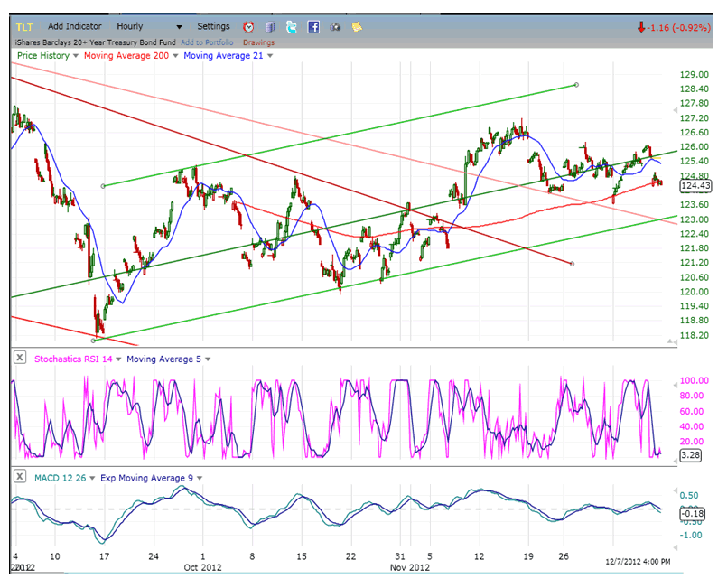
Task: Open the Add Indicator menu
Action: [x=75, y=27]
